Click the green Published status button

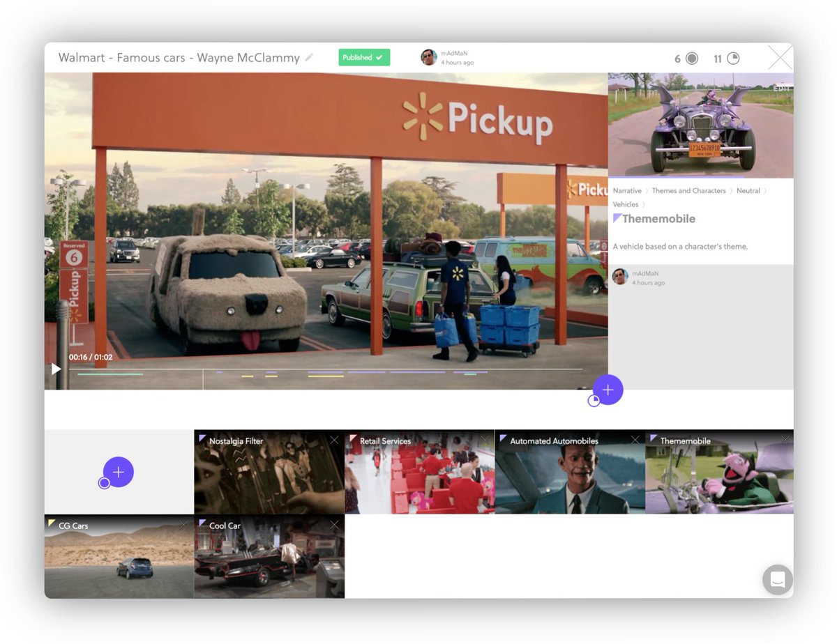[x=364, y=58]
